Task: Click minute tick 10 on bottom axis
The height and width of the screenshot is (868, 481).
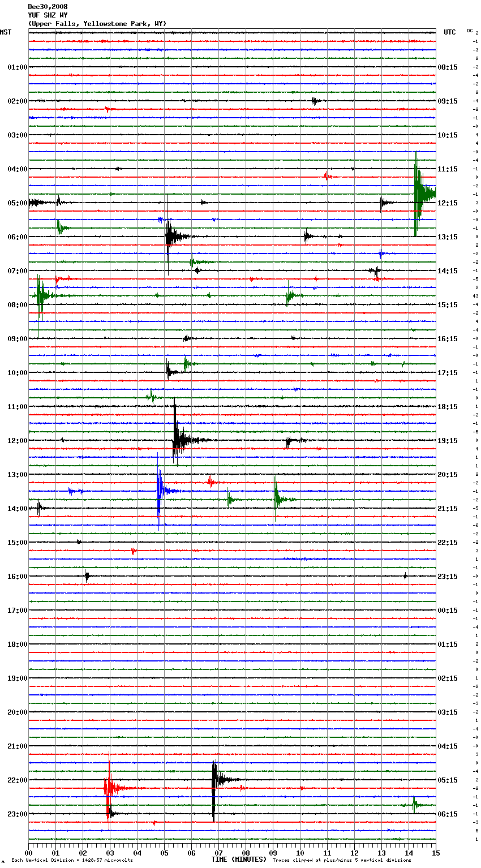Action: point(300,853)
